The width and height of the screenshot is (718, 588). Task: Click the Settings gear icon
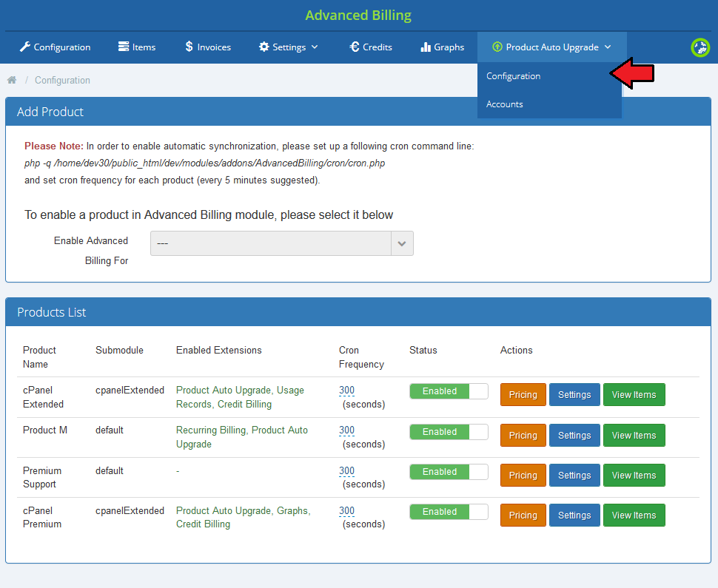(x=264, y=47)
